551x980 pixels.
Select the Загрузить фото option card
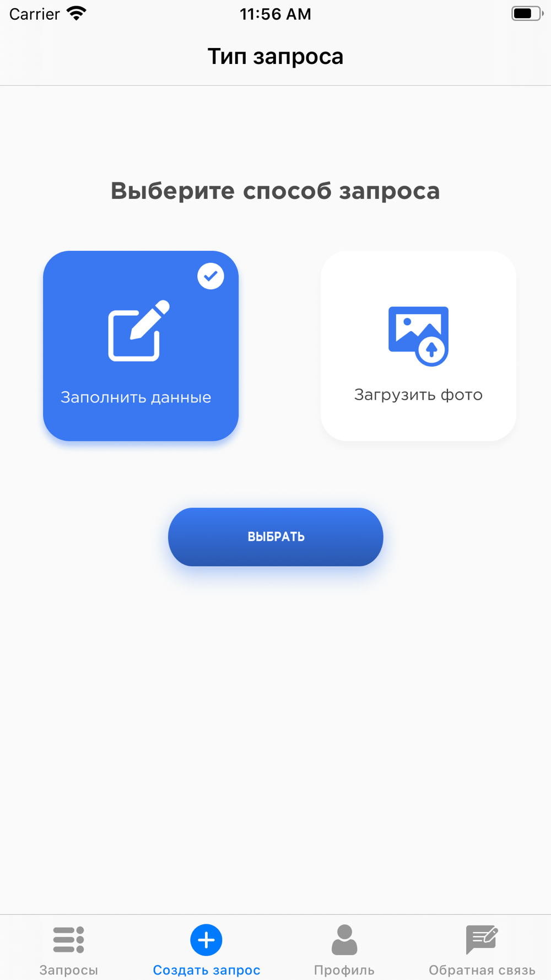(419, 346)
